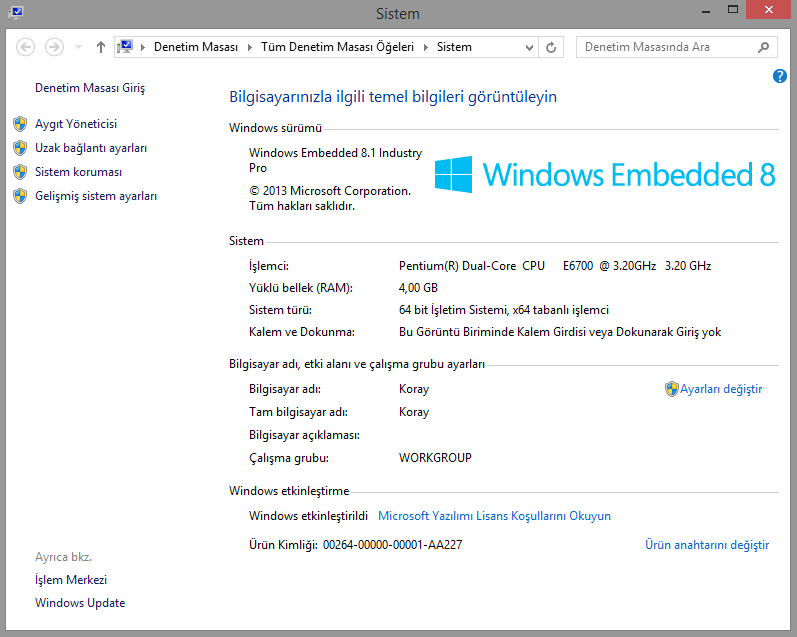Screen dimensions: 797x637
Task: Expand chevron after Tüm Denetim Masası Öğeleri
Action: (426, 47)
